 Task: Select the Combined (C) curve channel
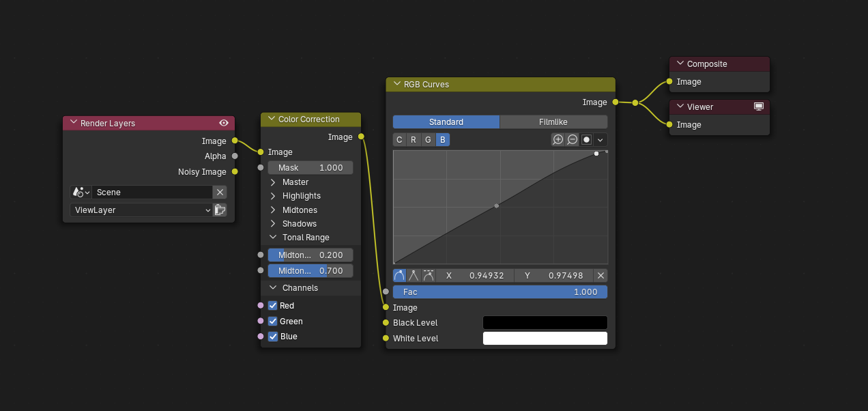point(399,140)
